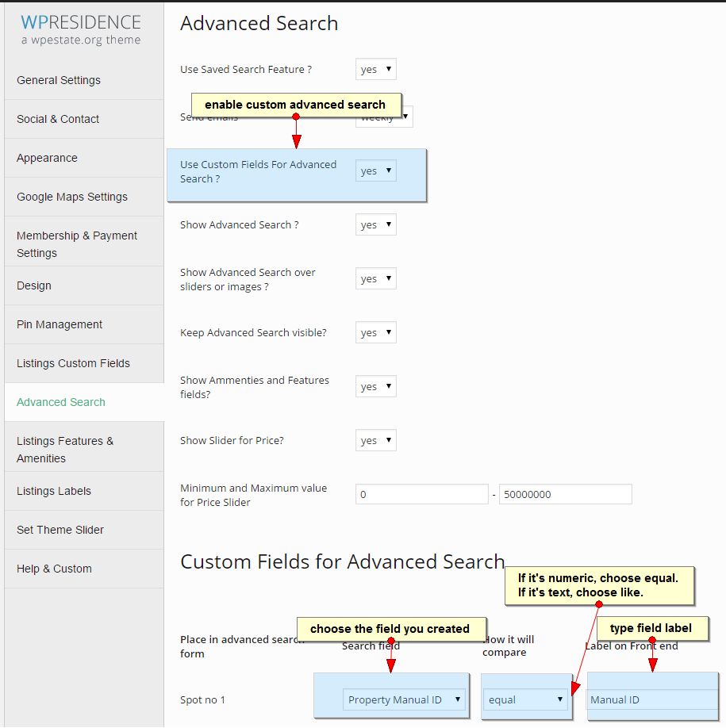This screenshot has width=726, height=728.
Task: Click the maximum price value field showing 50000000
Action: (565, 493)
